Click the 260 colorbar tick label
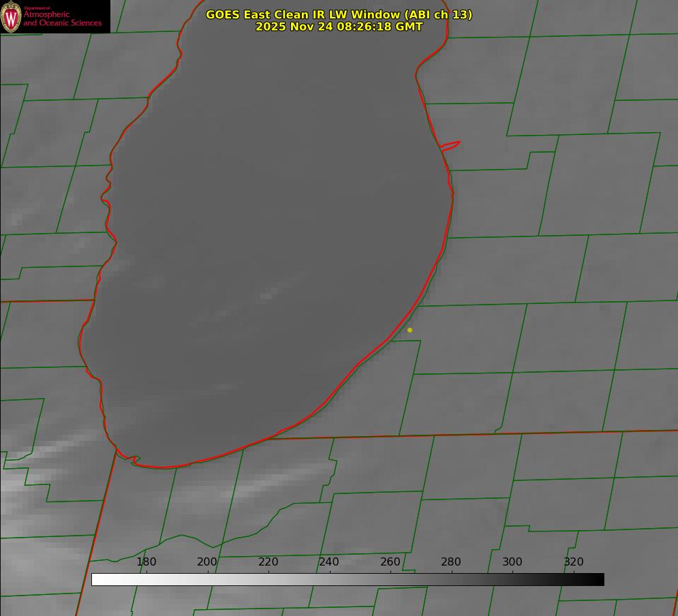 390,561
